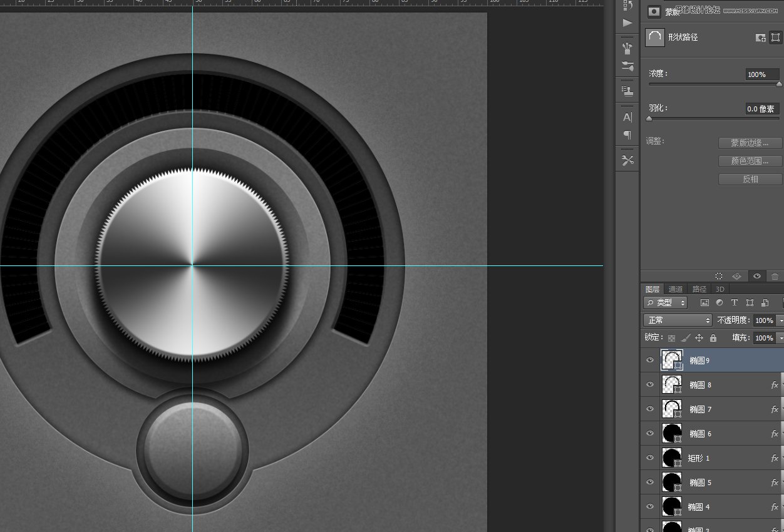Toggle visibility of layer 矩形 1
The image size is (784, 532).
point(650,458)
